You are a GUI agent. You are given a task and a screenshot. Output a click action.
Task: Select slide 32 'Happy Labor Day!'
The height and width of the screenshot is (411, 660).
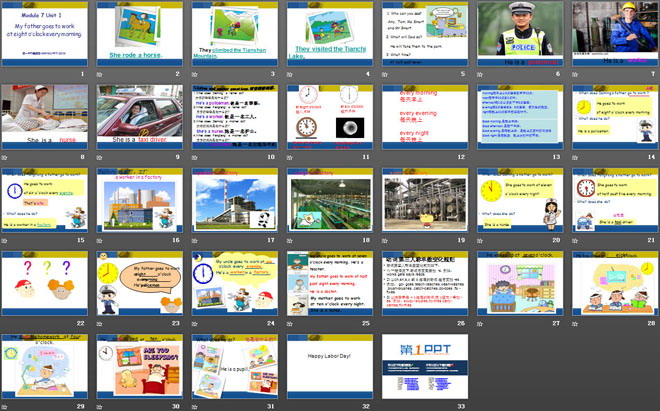tap(330, 367)
